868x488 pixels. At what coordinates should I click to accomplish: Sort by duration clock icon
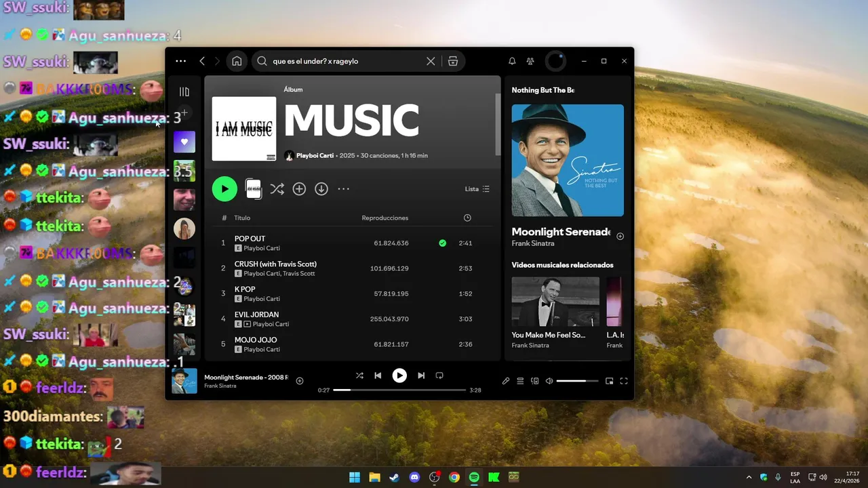[x=467, y=218]
